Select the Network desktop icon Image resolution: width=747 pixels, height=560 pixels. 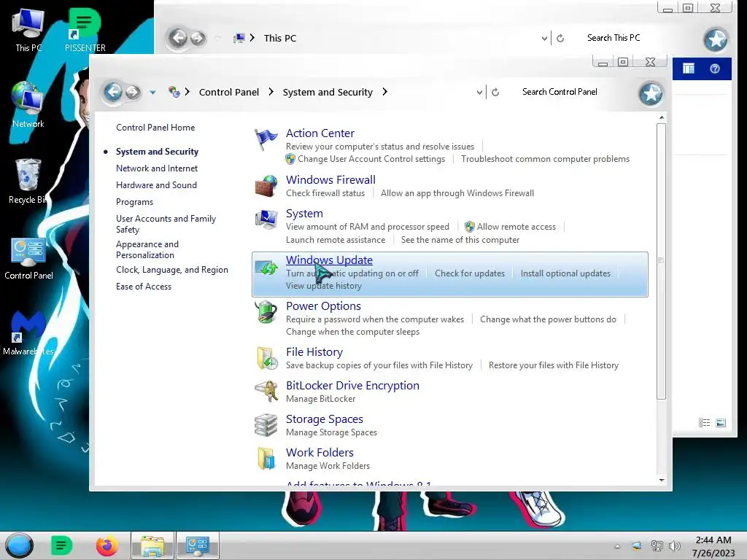tap(28, 105)
